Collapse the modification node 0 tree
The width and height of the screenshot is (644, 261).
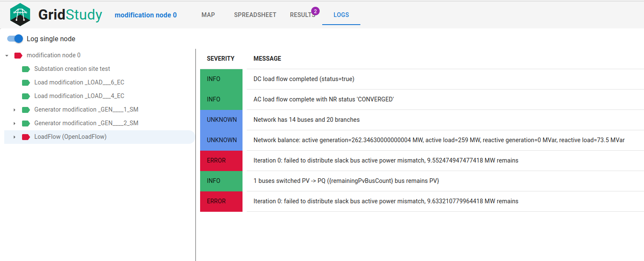(x=7, y=56)
